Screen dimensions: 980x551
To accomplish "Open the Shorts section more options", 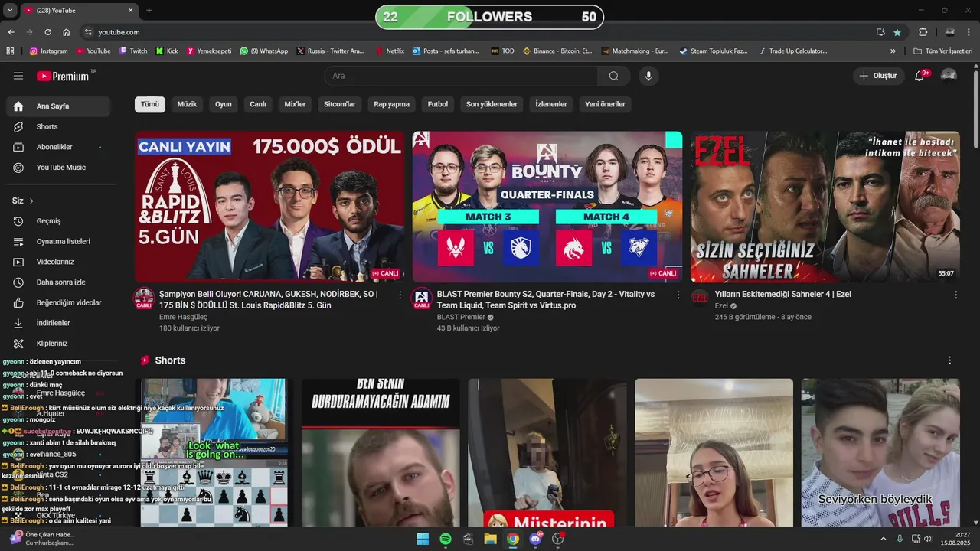I will [x=950, y=360].
